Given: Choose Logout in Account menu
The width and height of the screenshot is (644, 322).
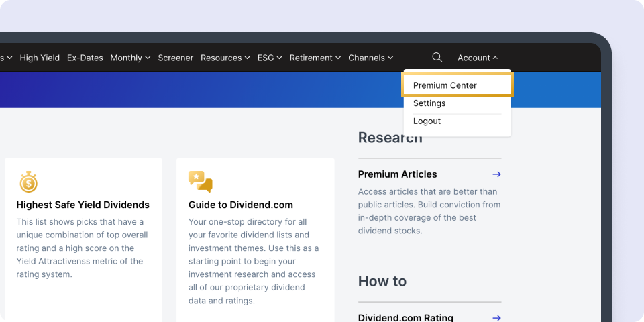Looking at the screenshot, I should 427,121.
